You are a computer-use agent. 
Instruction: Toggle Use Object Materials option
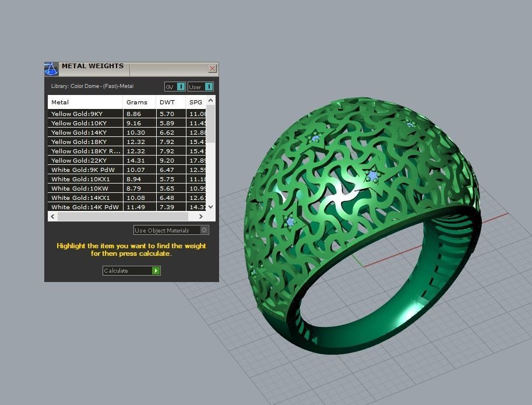(171, 230)
